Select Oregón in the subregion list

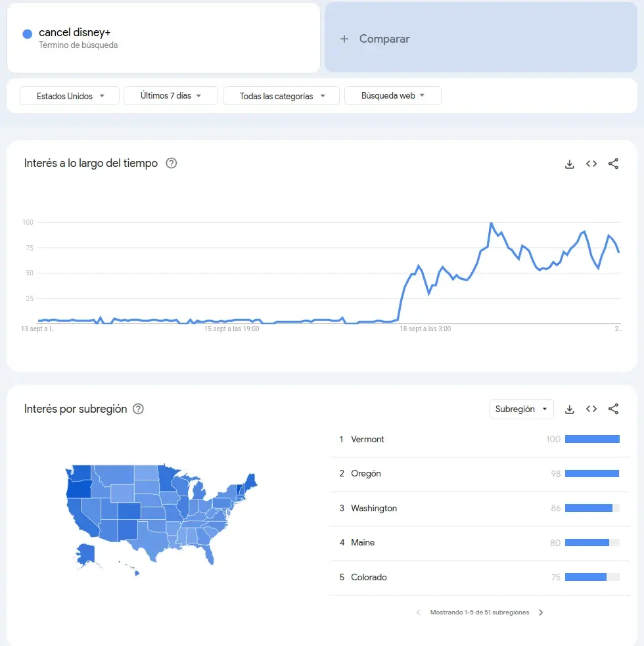tap(366, 474)
